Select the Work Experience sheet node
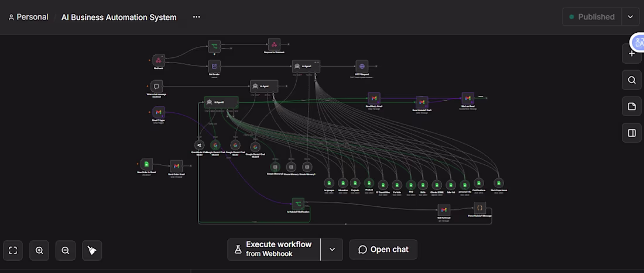This screenshot has width=644, height=273. pos(499,183)
